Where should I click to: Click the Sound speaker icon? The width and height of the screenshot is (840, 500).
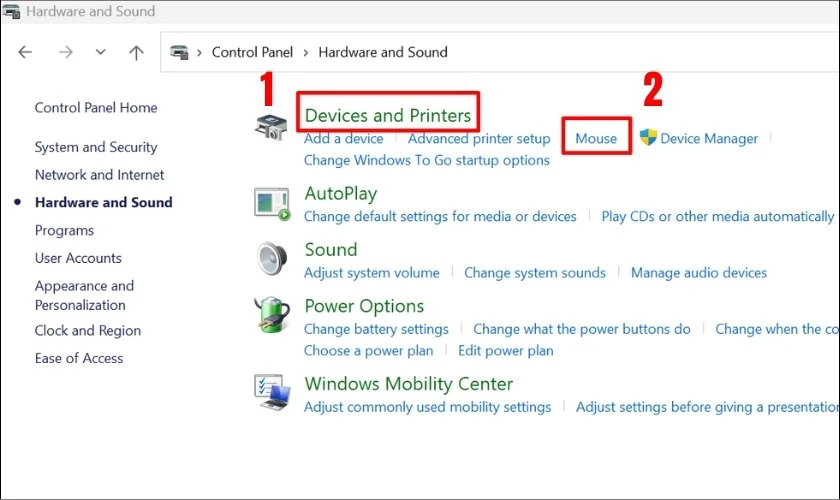272,259
